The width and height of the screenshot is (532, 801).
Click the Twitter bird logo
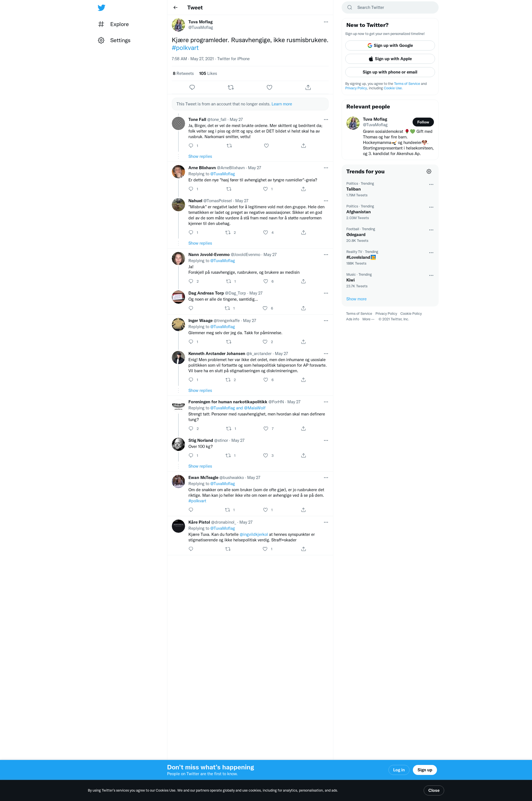101,7
